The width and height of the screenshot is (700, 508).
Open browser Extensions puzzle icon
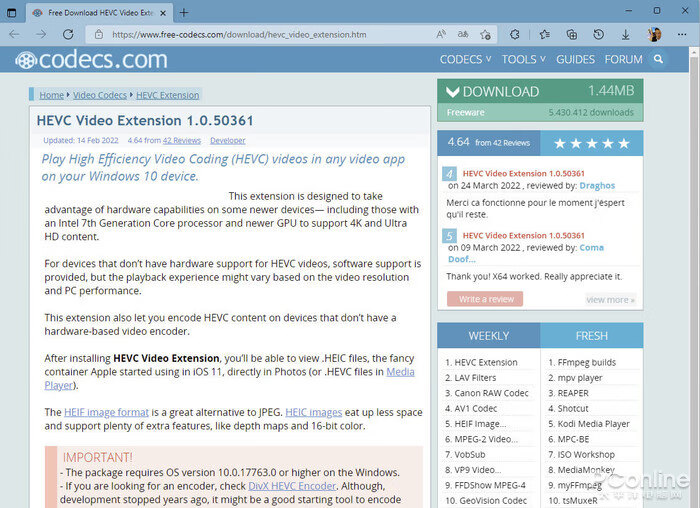[x=515, y=34]
